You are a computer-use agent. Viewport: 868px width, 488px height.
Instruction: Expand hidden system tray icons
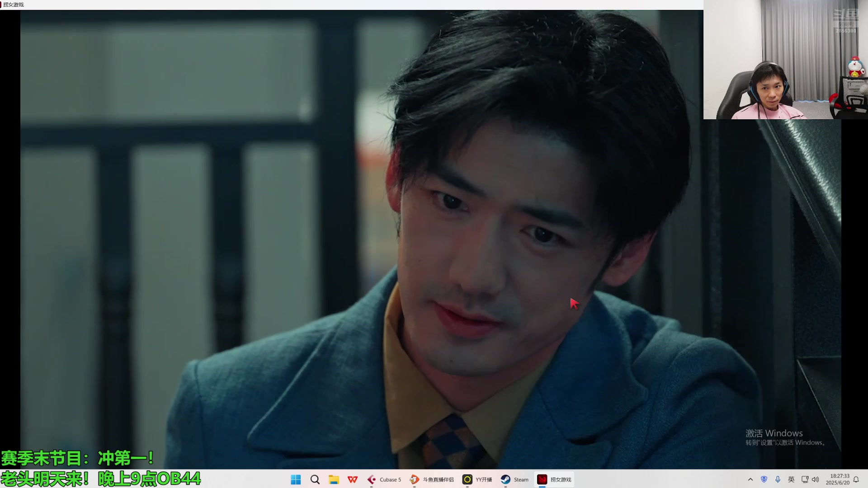point(750,479)
